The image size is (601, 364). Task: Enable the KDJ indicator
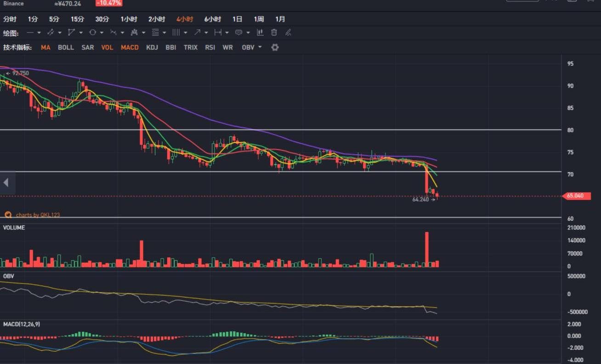tap(152, 47)
